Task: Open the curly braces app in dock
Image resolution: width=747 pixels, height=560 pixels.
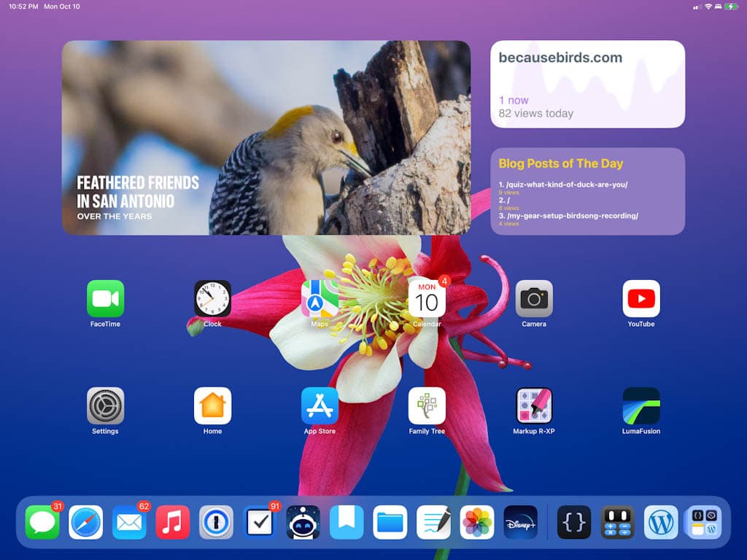Action: pyautogui.click(x=574, y=522)
